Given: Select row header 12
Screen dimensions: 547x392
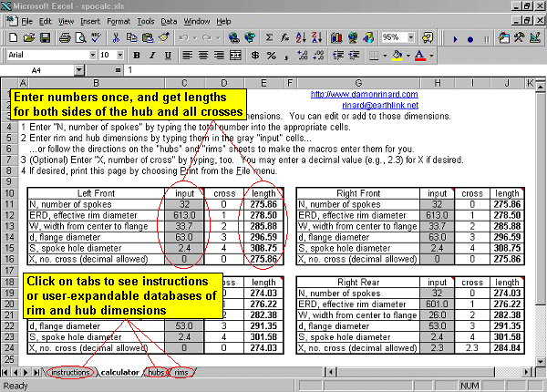Looking at the screenshot, I should tap(9, 215).
